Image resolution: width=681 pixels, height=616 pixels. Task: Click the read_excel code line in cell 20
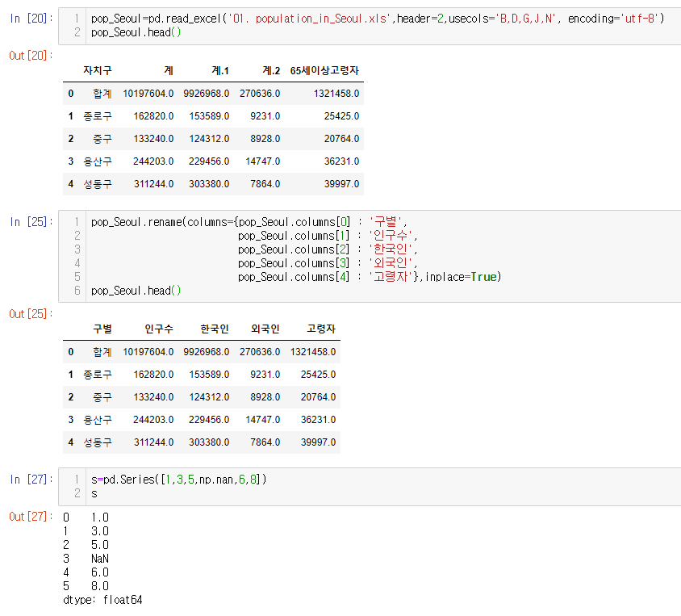[378, 19]
